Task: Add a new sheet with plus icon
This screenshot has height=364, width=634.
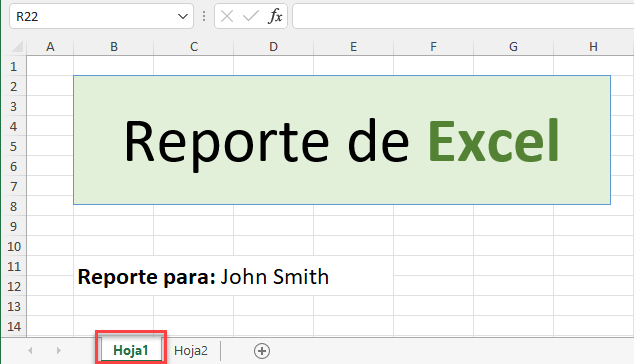Action: tap(262, 351)
